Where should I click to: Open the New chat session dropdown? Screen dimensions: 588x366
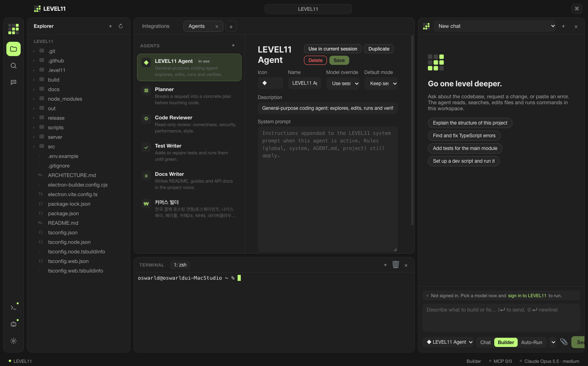[495, 26]
